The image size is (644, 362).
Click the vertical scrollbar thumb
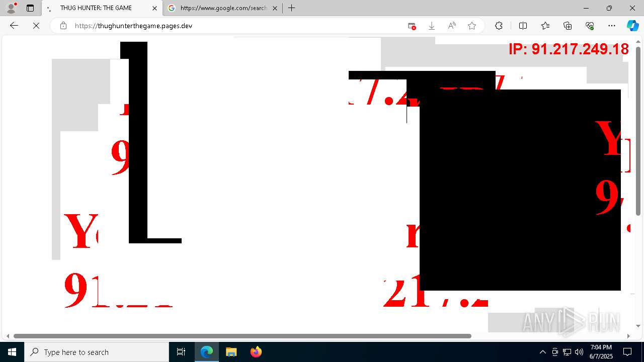coord(638,131)
